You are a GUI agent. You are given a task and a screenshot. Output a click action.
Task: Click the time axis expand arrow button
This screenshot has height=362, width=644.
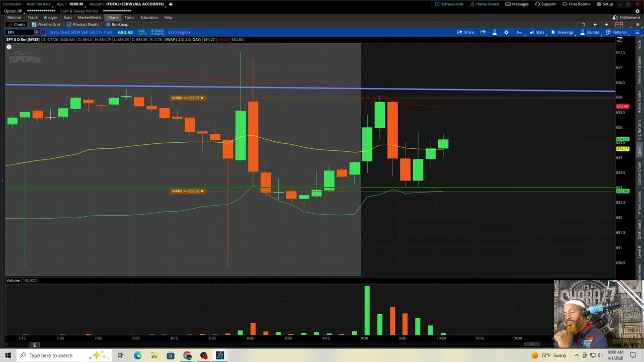coord(35,345)
